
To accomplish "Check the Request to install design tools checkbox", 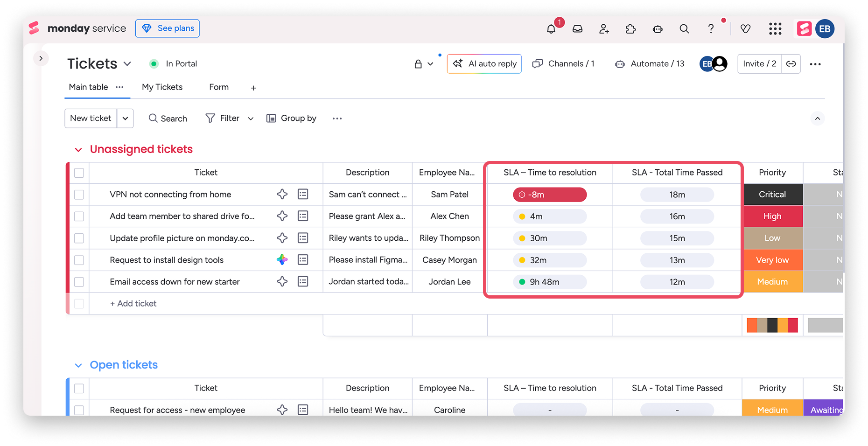I will coord(79,260).
